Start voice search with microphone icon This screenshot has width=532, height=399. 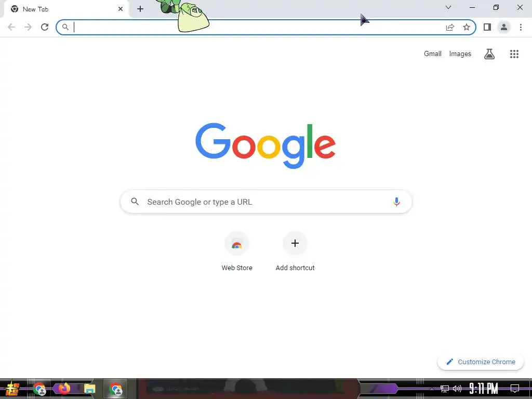[396, 202]
